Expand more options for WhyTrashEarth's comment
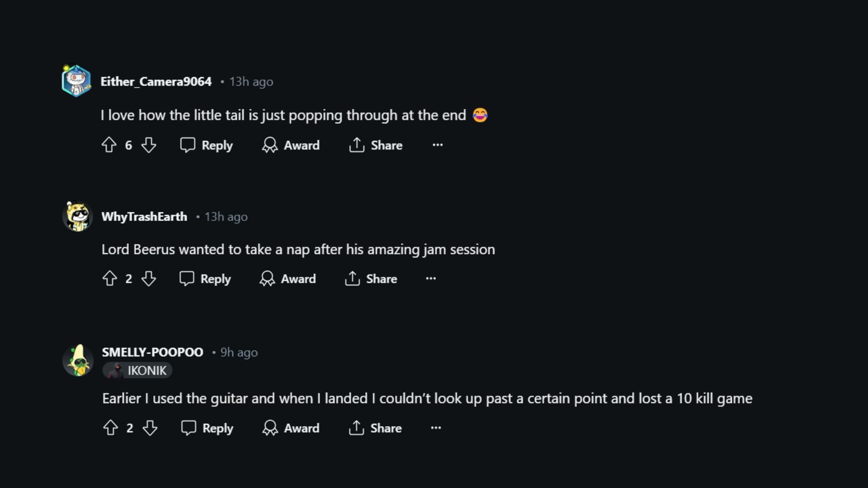Image resolution: width=868 pixels, height=488 pixels. click(430, 279)
